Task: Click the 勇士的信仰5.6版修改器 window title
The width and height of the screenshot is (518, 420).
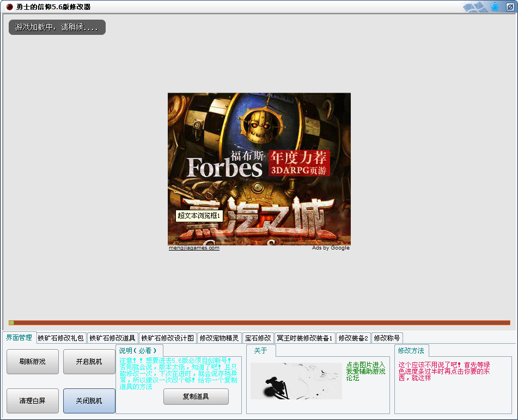Action: pyautogui.click(x=53, y=7)
